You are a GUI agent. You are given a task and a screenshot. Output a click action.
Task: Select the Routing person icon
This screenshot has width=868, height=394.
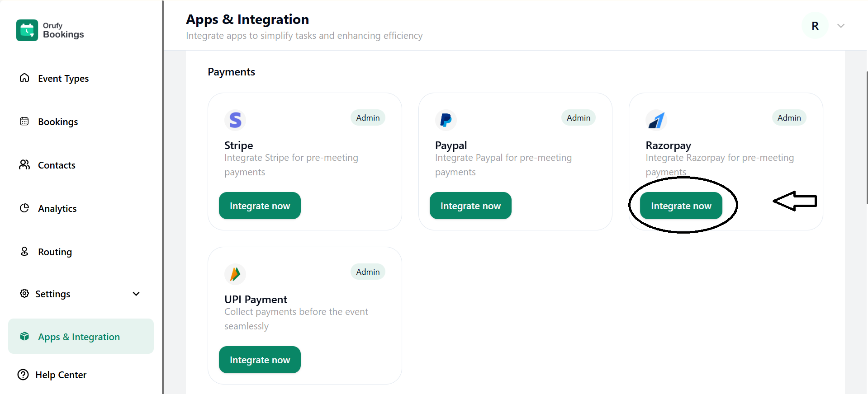(x=24, y=251)
